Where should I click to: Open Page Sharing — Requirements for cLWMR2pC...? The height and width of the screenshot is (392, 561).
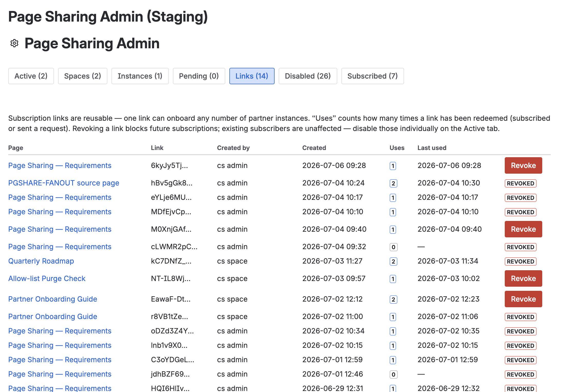point(60,247)
